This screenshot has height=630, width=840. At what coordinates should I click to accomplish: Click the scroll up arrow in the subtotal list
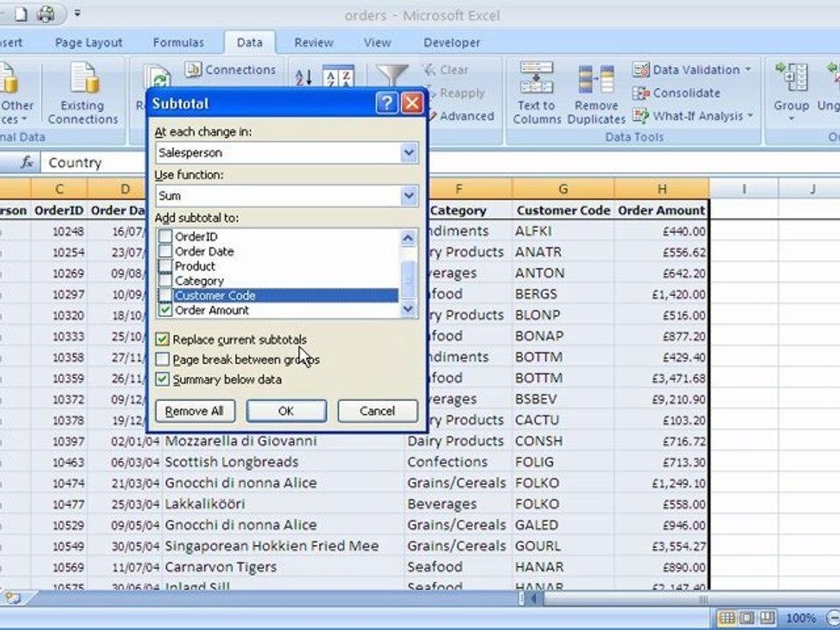[x=409, y=237]
